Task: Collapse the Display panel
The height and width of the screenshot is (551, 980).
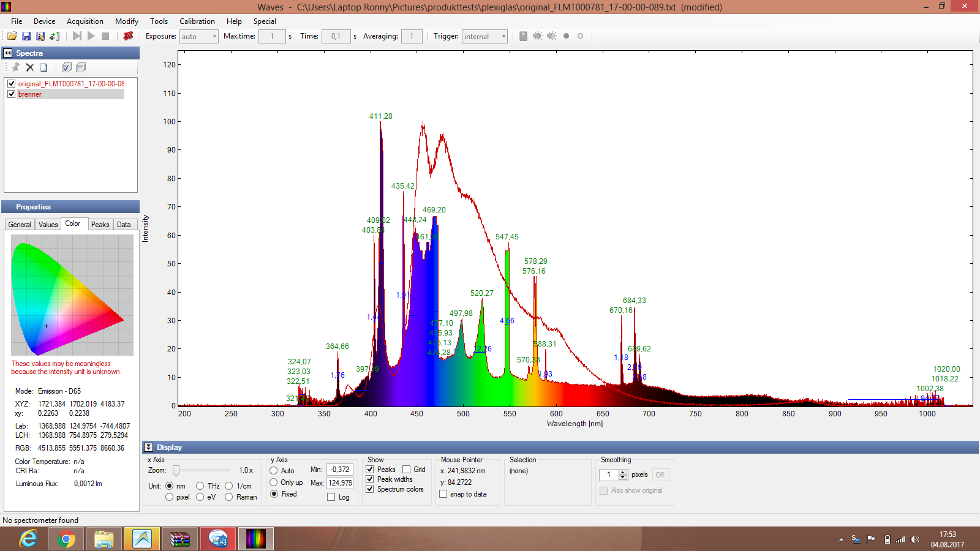Action: point(149,448)
